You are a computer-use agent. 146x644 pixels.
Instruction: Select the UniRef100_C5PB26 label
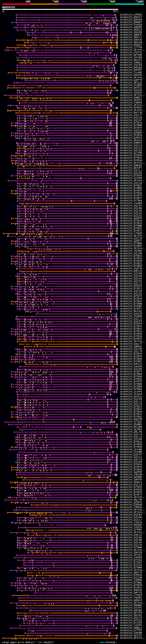click(x=131, y=507)
